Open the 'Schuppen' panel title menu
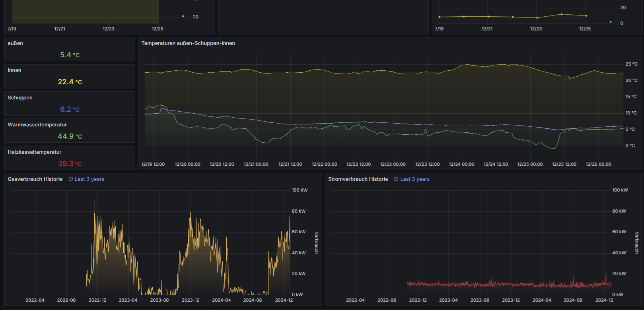The image size is (644, 310). [x=20, y=98]
